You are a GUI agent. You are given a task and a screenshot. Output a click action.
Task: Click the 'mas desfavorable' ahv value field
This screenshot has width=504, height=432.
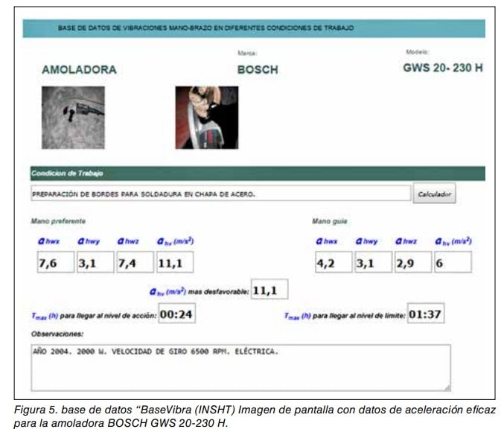[269, 290]
